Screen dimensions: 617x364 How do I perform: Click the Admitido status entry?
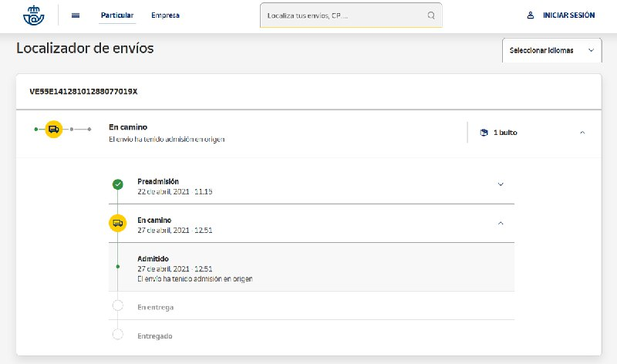coord(312,267)
